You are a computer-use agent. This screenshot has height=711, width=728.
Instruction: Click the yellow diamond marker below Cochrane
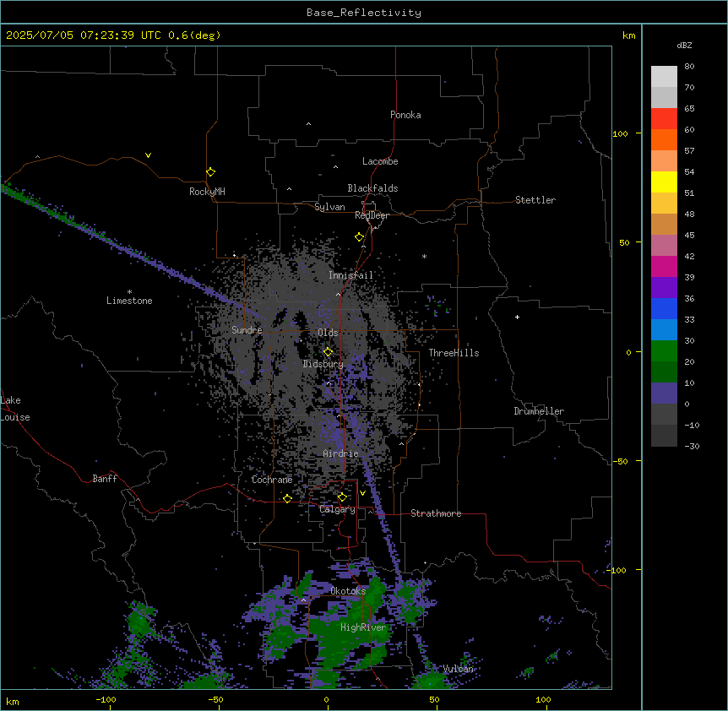pyautogui.click(x=287, y=498)
